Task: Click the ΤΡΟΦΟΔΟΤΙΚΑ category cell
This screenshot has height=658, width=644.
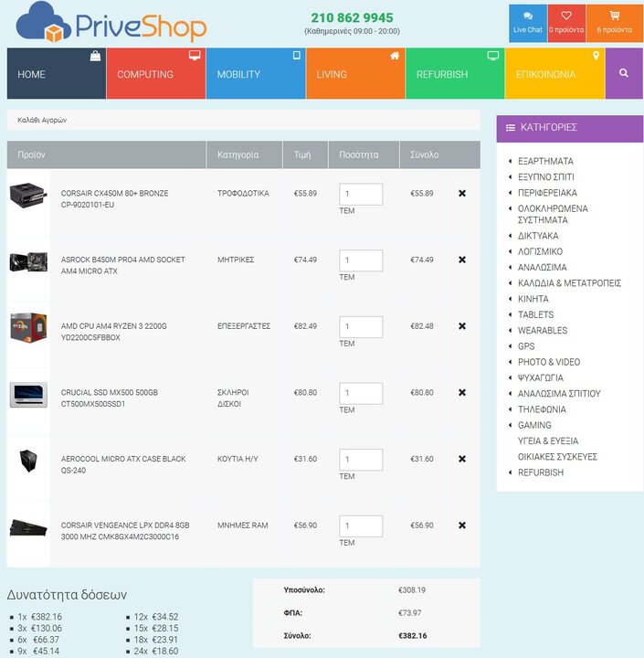Action: pyautogui.click(x=243, y=193)
